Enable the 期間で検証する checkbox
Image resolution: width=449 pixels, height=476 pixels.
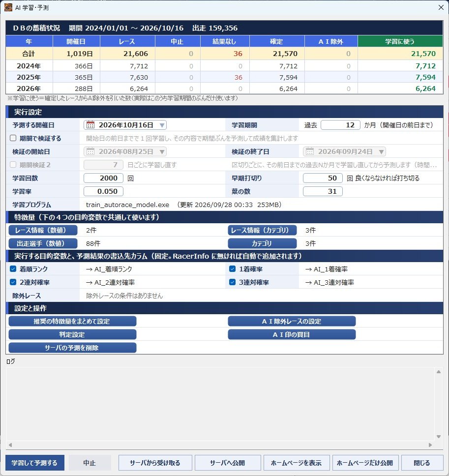pos(13,138)
